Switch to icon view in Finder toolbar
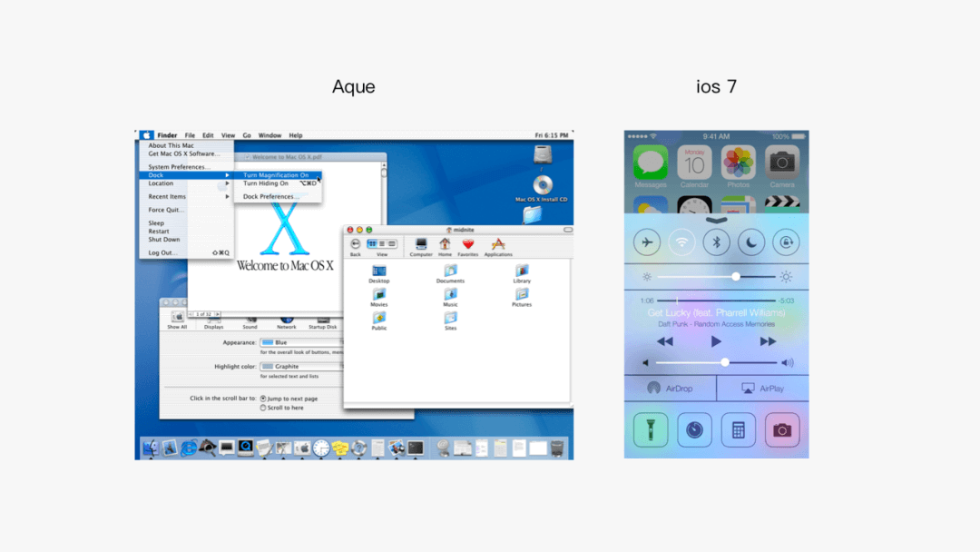 click(373, 244)
